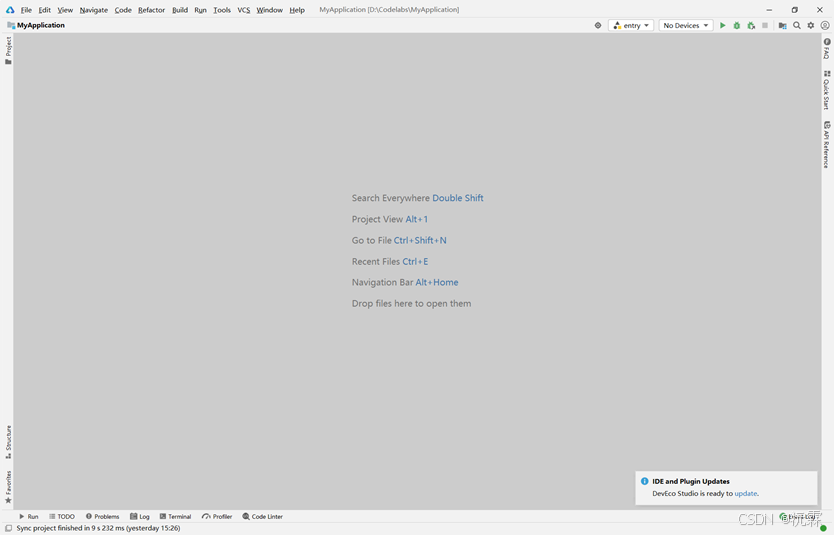Open the View menu
This screenshot has width=834, height=535.
pyautogui.click(x=65, y=10)
